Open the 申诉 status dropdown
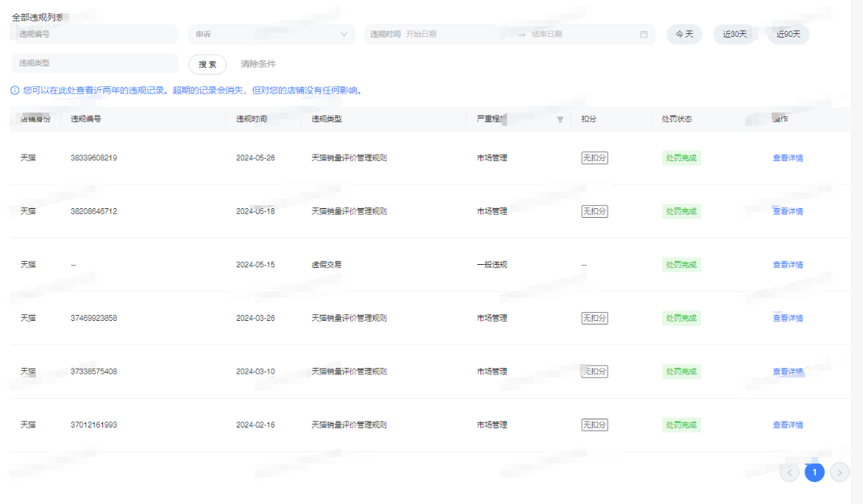863x504 pixels. pos(271,35)
